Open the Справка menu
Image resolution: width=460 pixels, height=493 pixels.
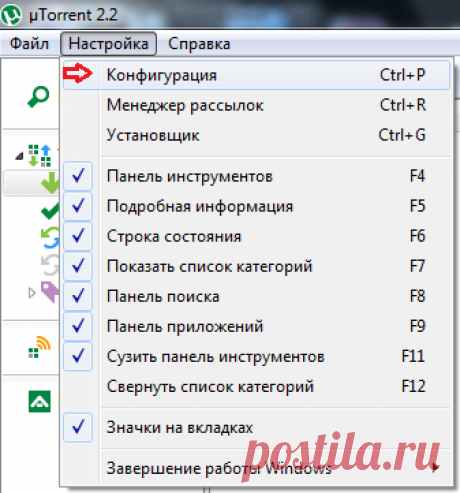(x=199, y=44)
